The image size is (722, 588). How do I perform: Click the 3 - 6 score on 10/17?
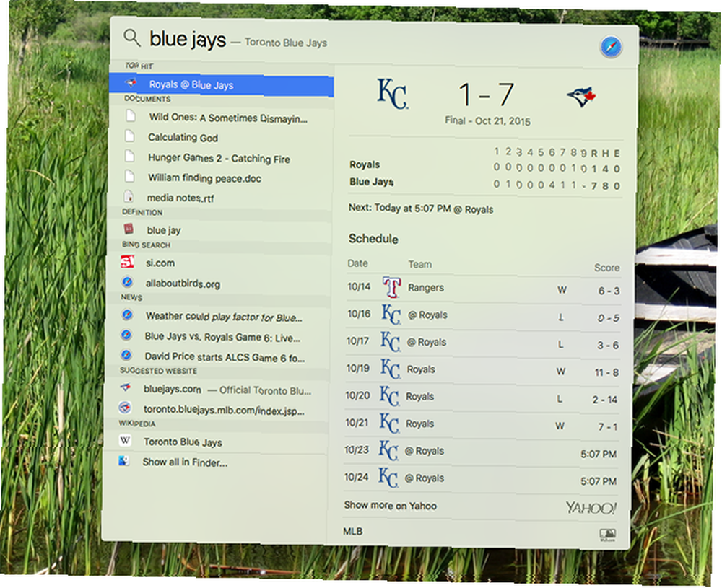tap(608, 345)
